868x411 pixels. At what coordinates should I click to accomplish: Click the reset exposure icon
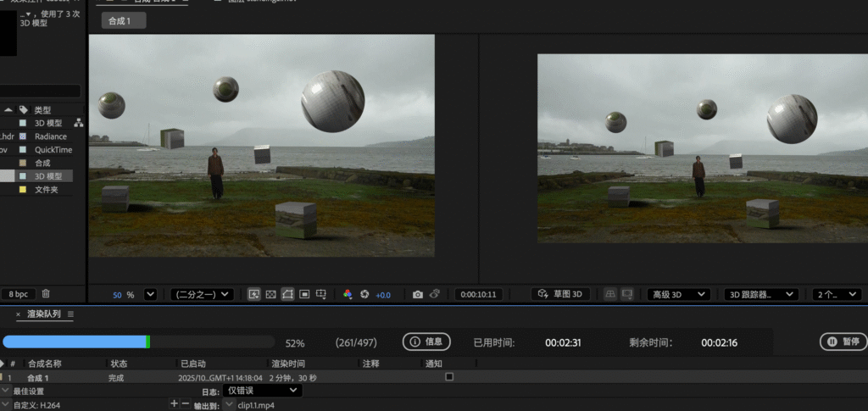point(364,294)
